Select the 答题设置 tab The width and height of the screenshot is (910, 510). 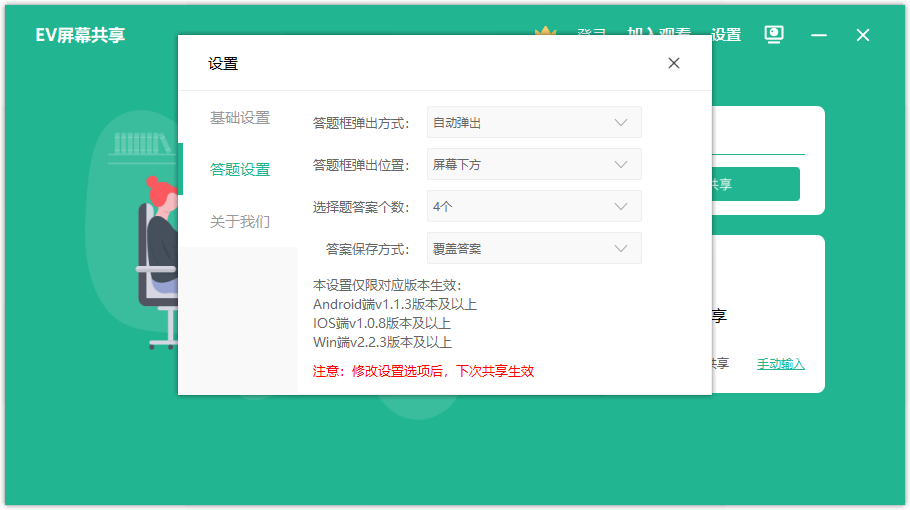tap(240, 169)
